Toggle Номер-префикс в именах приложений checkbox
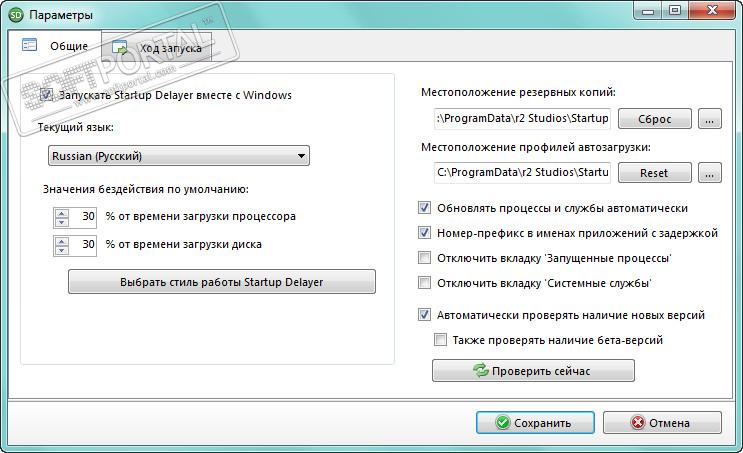The image size is (743, 453). point(424,233)
